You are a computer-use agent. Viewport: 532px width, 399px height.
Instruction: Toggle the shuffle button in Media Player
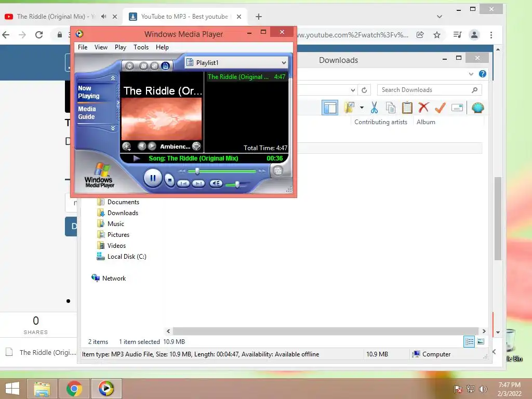tap(143, 66)
